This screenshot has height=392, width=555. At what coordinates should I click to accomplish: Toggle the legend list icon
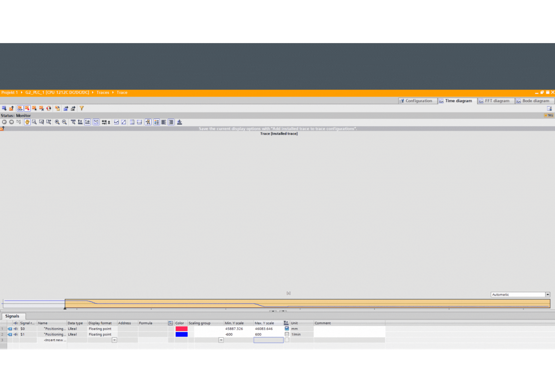point(157,122)
